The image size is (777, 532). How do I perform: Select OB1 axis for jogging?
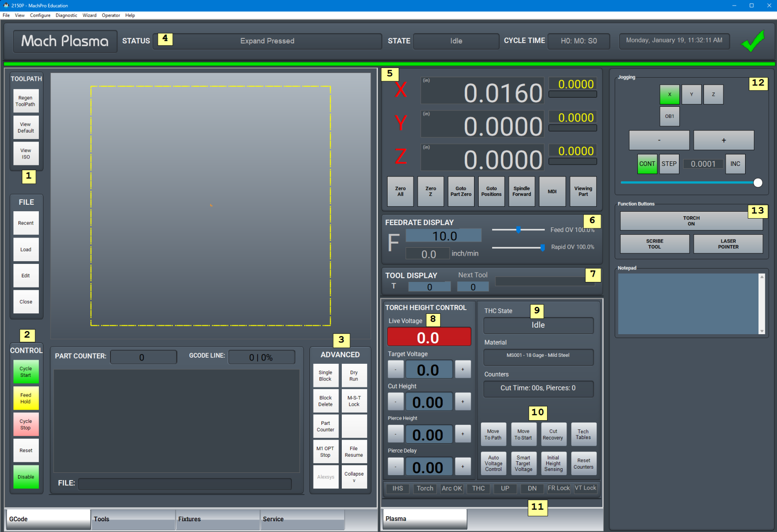pos(669,116)
